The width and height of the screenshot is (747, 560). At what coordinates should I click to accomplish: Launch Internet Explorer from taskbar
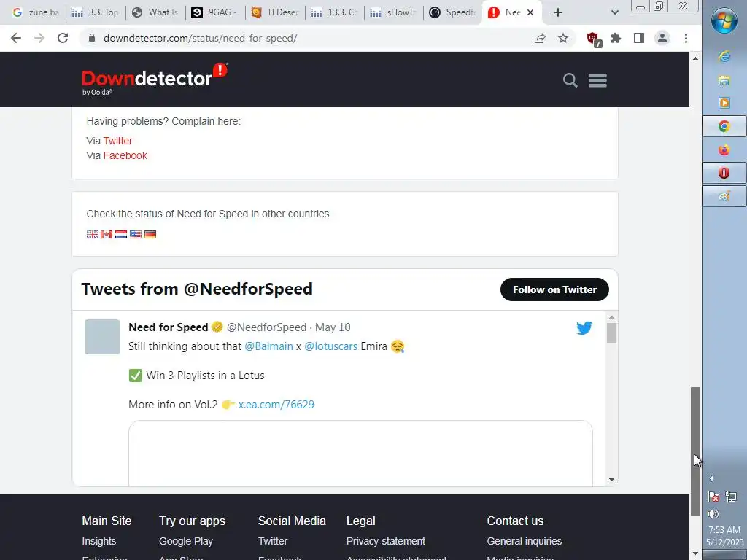(724, 57)
